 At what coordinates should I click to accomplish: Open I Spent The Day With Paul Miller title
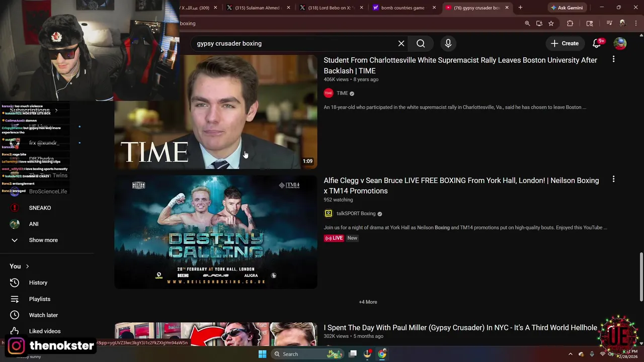(460, 327)
